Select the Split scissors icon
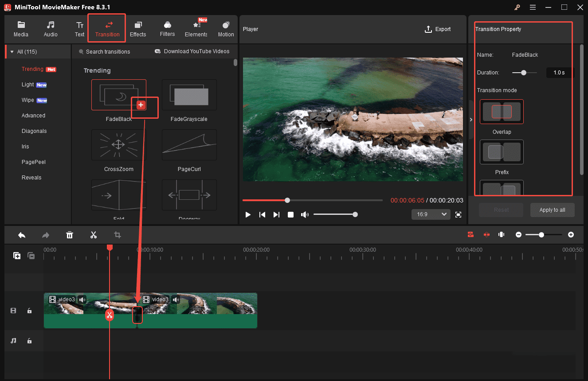Screen dimensions: 588x381 (94, 235)
